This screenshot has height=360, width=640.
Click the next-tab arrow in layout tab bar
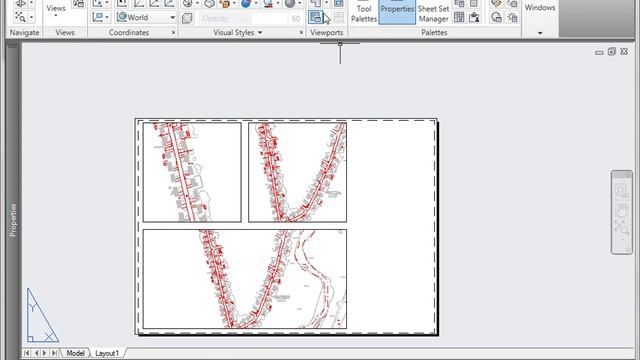45,353
